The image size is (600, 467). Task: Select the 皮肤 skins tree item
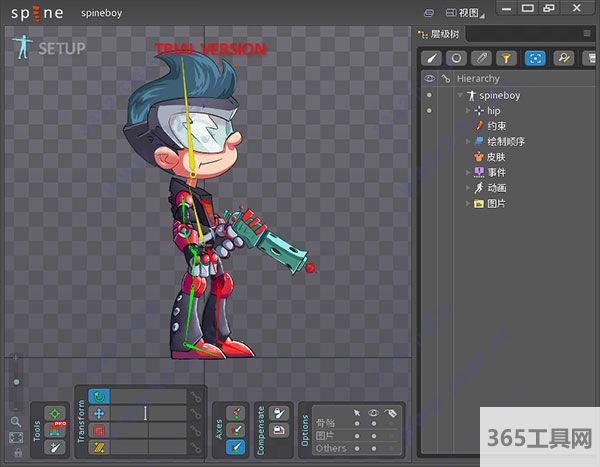click(496, 157)
